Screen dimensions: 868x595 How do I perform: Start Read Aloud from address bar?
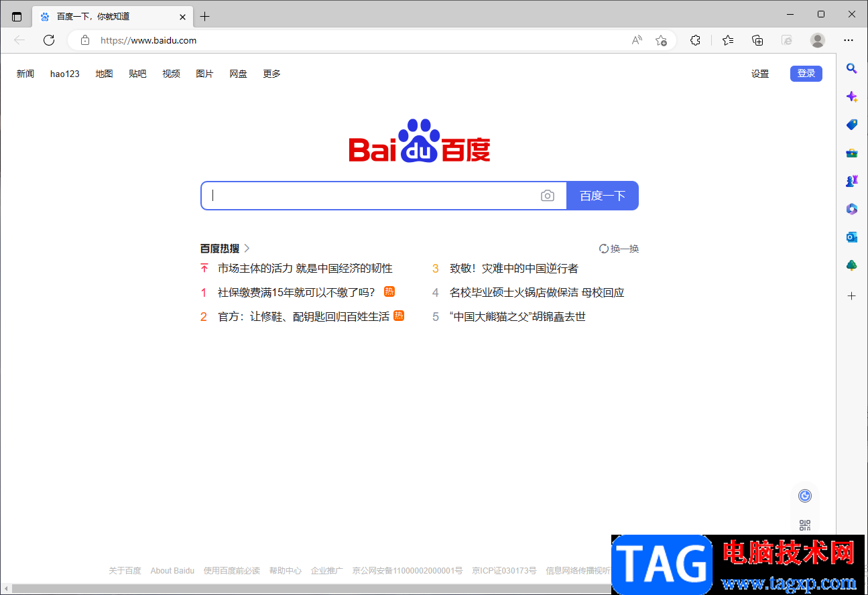(x=637, y=40)
